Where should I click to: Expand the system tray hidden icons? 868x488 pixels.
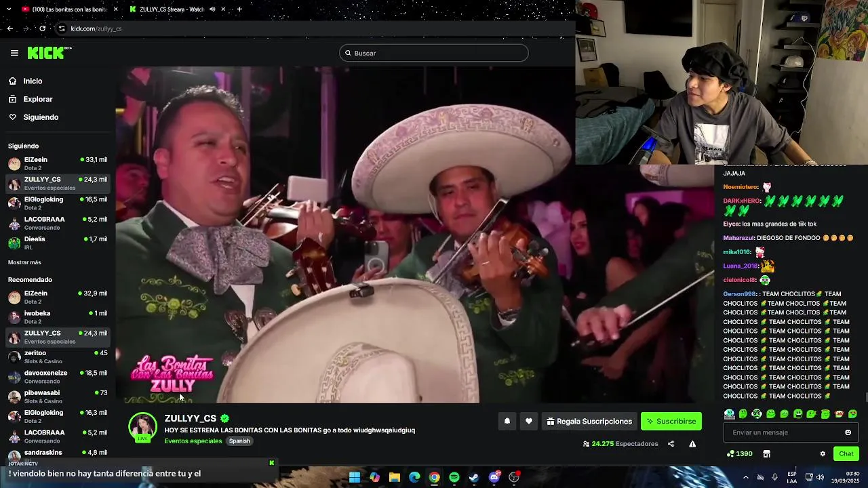coord(745,477)
